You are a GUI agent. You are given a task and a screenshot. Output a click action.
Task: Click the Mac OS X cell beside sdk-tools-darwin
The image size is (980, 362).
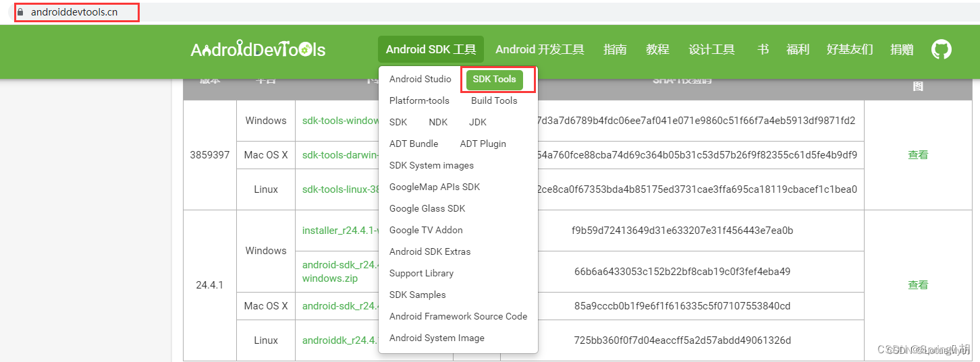pos(266,155)
